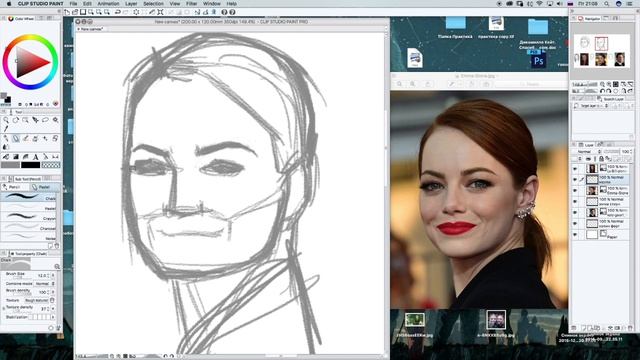Click the main gray color swatch below tools
The height and width of the screenshot is (360, 640).
[10, 165]
